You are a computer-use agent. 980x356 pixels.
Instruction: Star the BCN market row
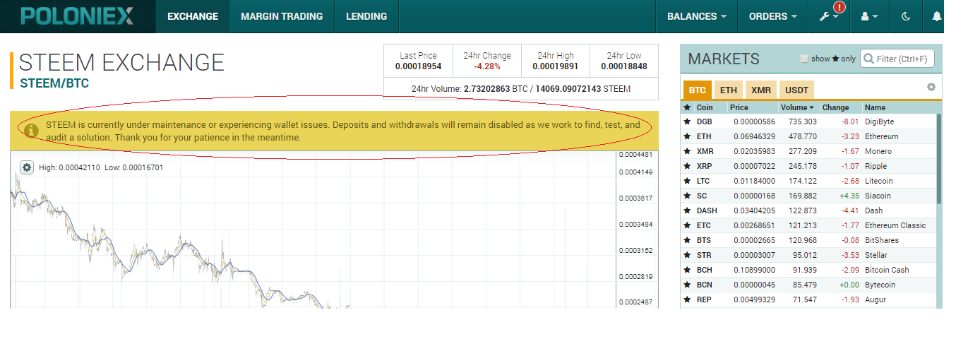pyautogui.click(x=687, y=285)
